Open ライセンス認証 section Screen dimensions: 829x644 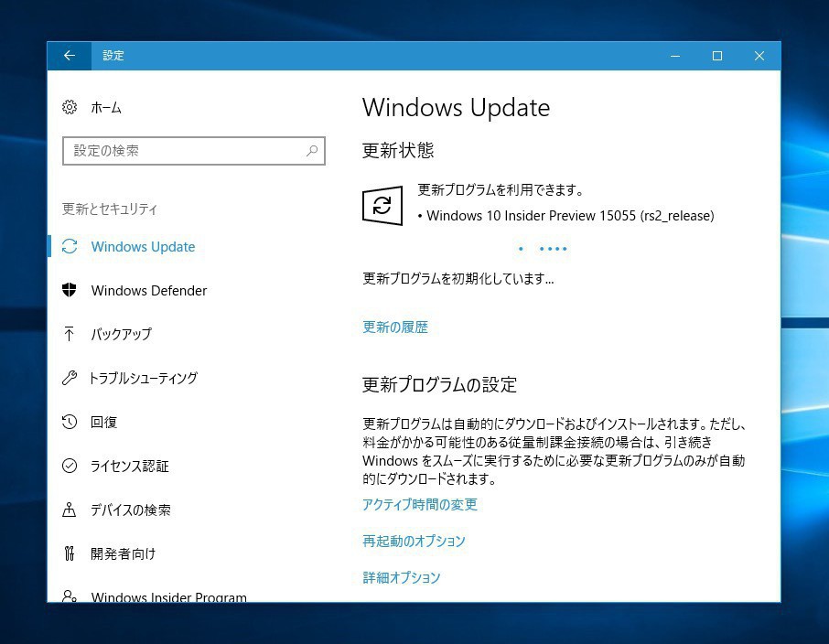tap(130, 466)
